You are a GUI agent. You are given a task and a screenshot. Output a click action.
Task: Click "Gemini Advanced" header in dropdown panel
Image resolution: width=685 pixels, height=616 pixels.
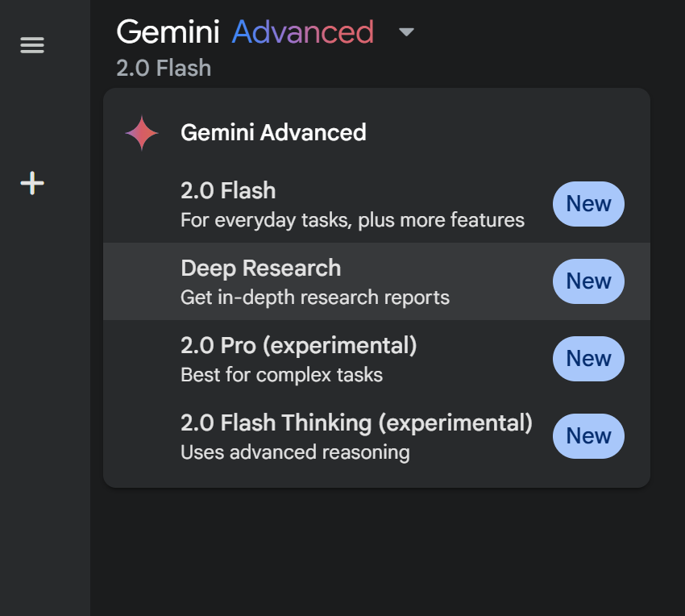tap(273, 133)
